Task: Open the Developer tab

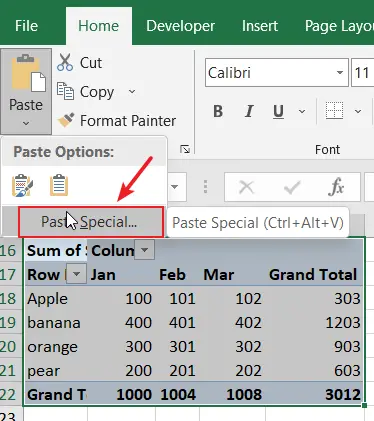Action: click(x=180, y=26)
